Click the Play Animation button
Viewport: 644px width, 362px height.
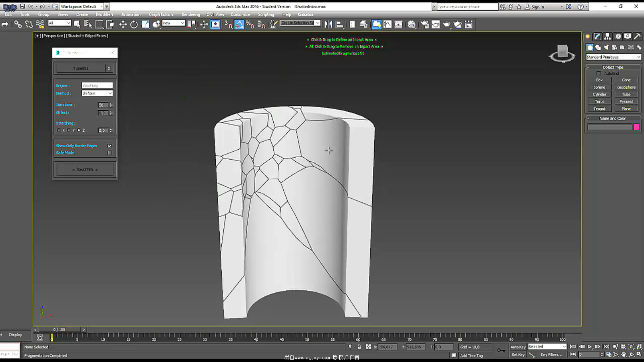pyautogui.click(x=590, y=347)
